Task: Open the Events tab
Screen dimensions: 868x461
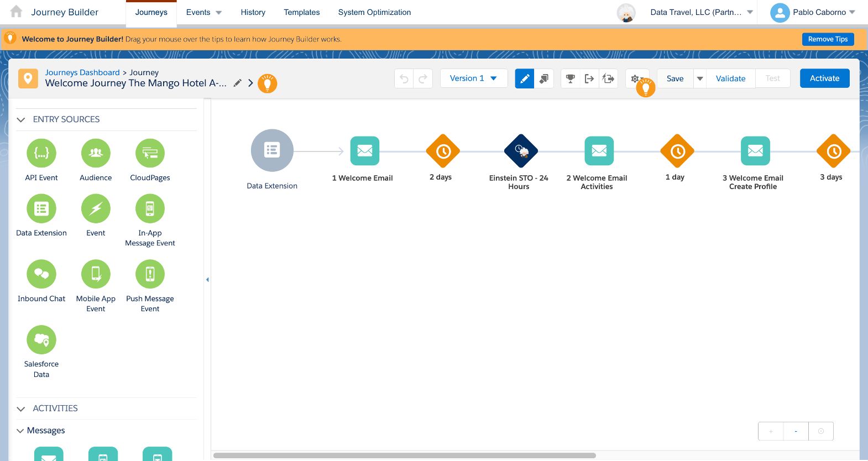Action: (198, 12)
